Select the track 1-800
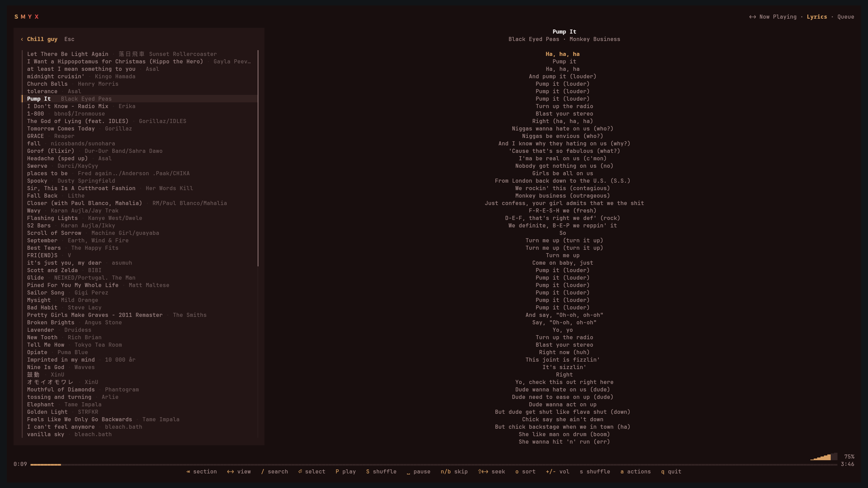This screenshot has width=868, height=488. point(140,114)
